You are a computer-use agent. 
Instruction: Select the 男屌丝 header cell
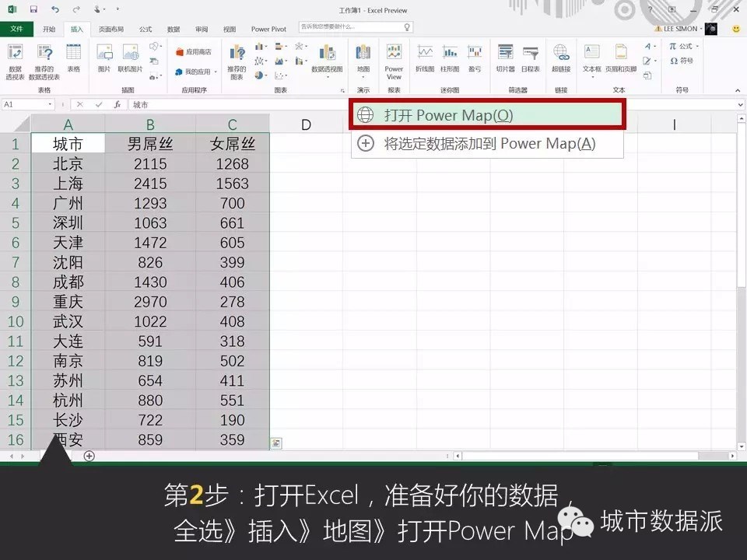click(150, 143)
